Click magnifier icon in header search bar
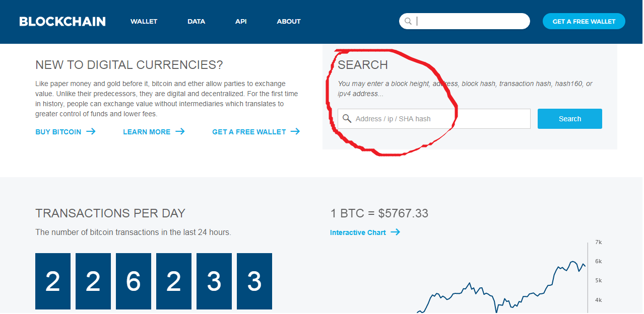 [x=408, y=21]
